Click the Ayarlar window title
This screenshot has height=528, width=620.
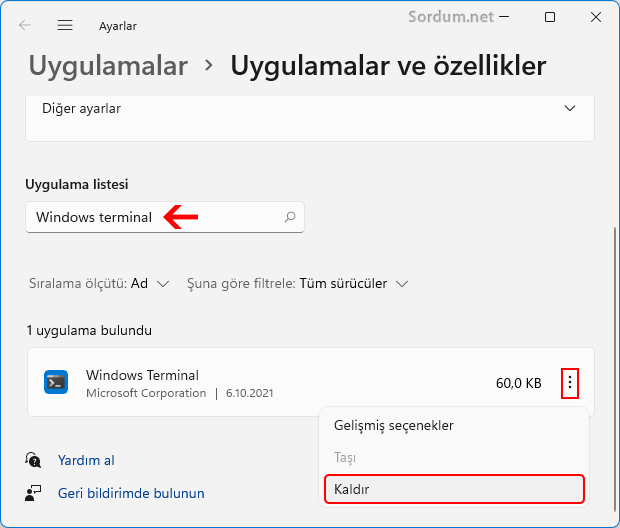coord(118,26)
